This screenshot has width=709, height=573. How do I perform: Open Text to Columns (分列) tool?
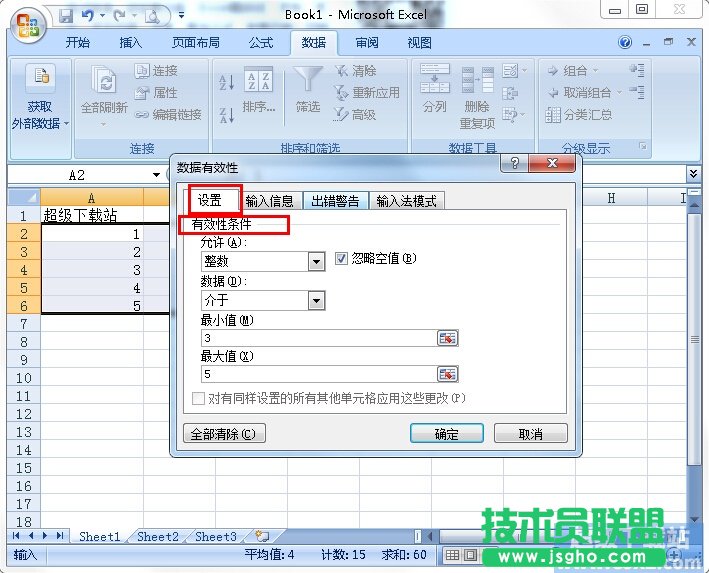[434, 89]
